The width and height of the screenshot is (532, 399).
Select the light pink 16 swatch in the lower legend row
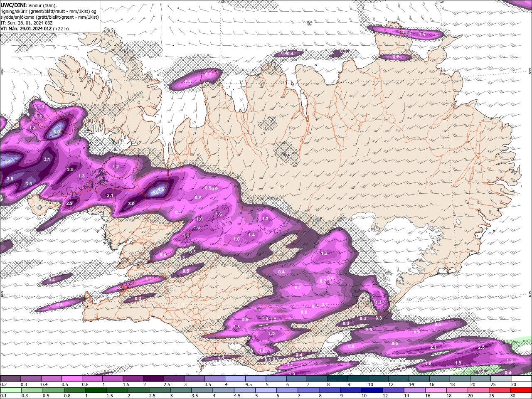click(x=436, y=390)
